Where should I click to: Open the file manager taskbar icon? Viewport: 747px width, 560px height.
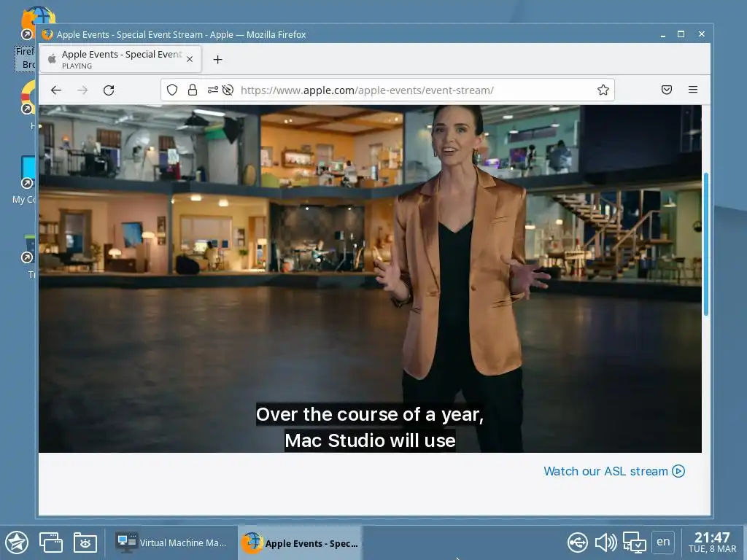(85, 542)
